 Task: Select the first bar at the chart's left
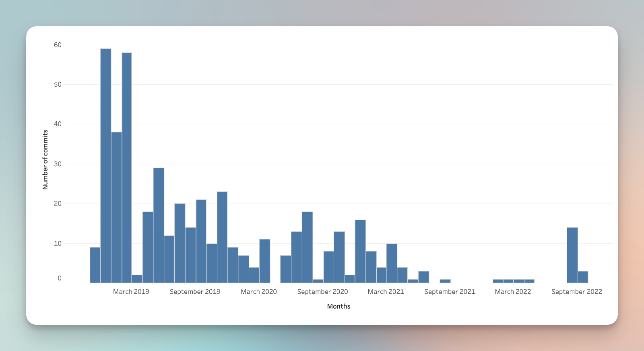click(x=95, y=265)
